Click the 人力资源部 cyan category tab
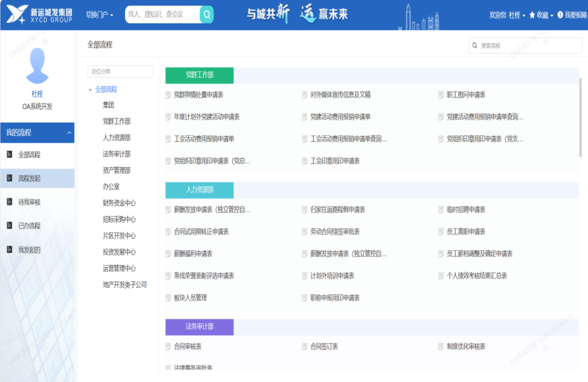The width and height of the screenshot is (588, 382). (x=199, y=190)
